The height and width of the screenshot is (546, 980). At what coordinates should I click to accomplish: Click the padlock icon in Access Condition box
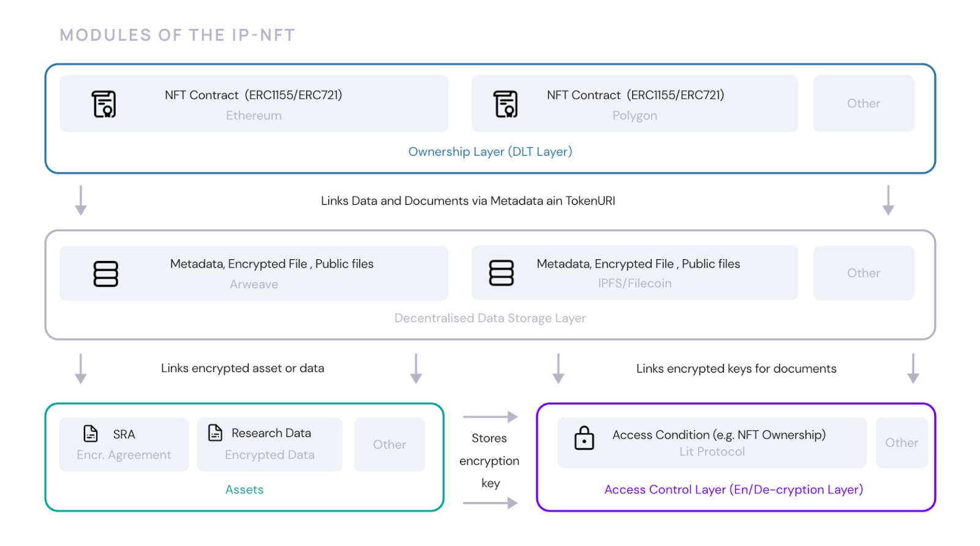pos(584,438)
